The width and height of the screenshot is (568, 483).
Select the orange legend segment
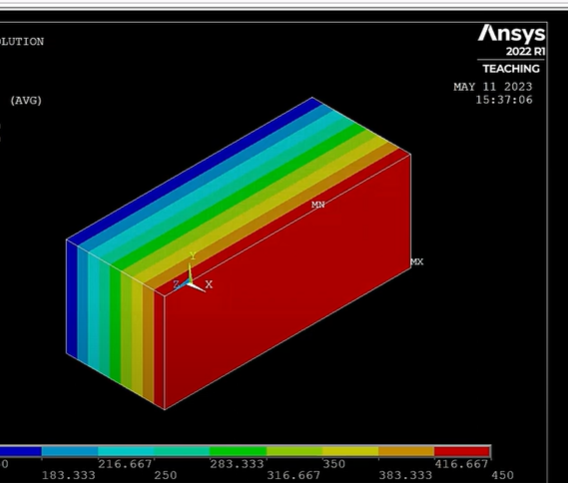click(406, 451)
